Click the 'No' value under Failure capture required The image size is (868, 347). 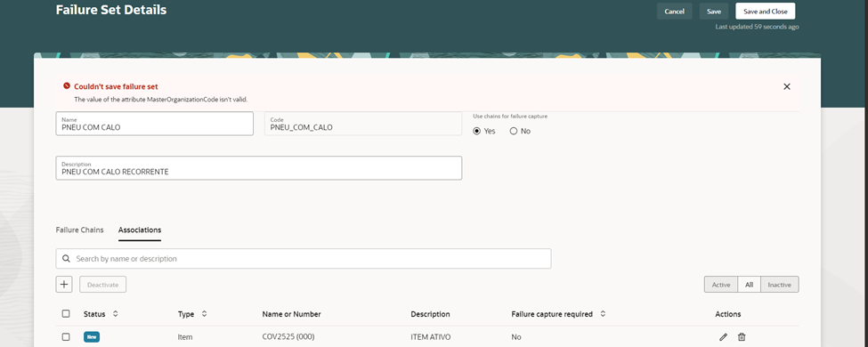pos(516,337)
